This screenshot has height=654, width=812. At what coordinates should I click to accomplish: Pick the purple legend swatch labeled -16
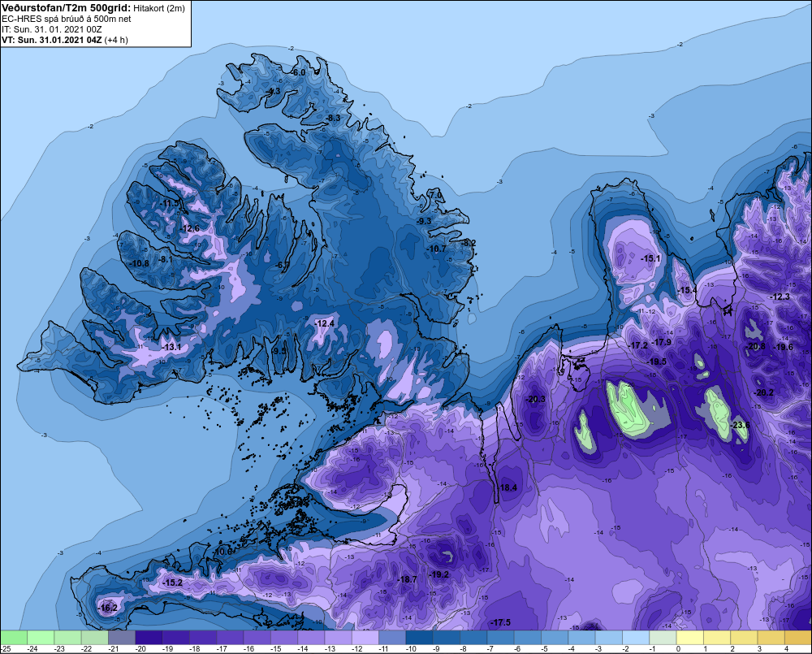point(257,637)
